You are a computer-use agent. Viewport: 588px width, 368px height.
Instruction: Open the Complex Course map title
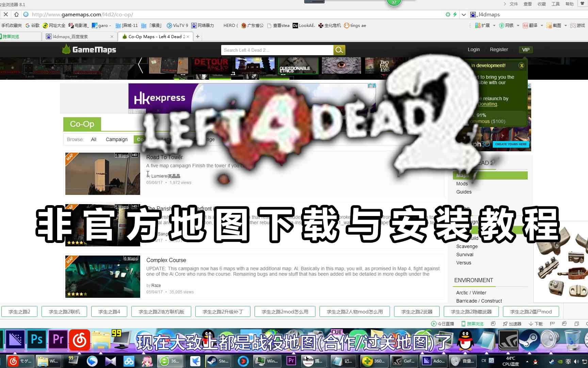[166, 260]
